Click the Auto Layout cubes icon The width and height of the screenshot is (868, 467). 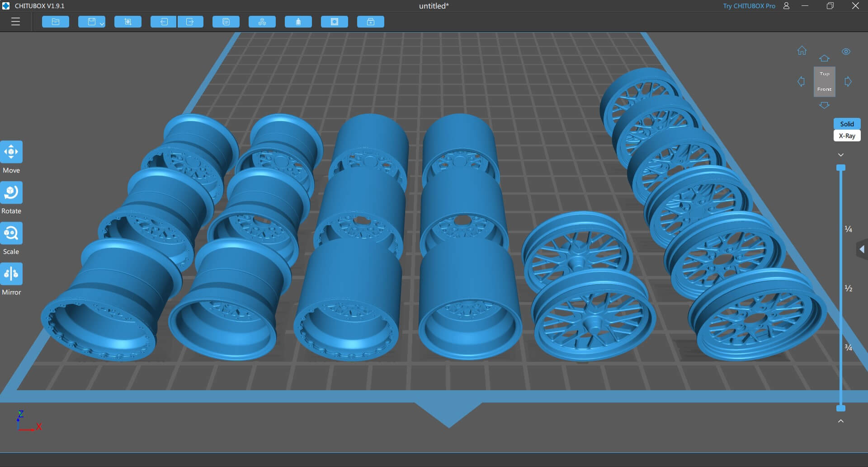(x=262, y=22)
